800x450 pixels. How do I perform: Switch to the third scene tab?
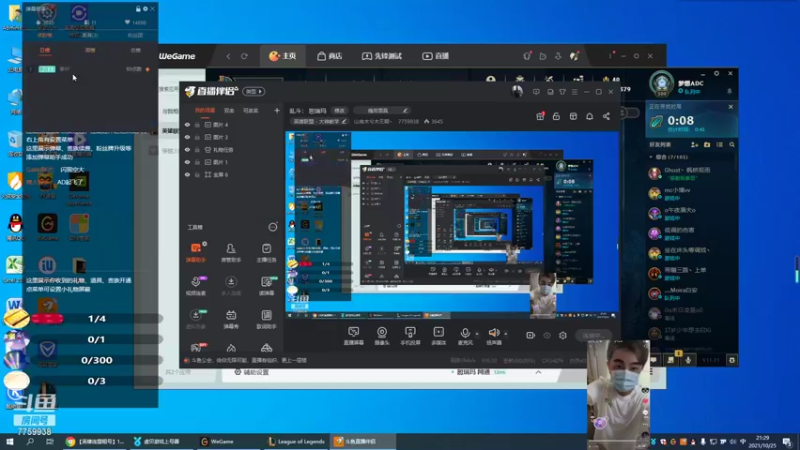coord(251,110)
